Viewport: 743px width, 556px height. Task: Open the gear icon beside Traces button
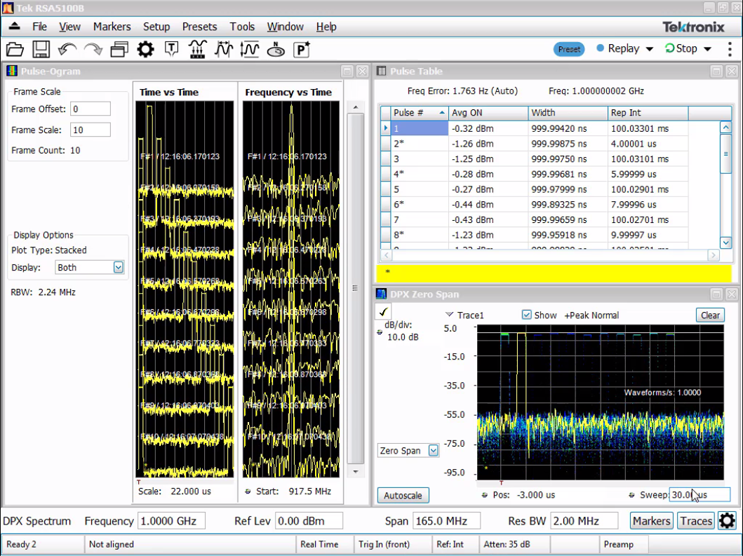tap(727, 520)
